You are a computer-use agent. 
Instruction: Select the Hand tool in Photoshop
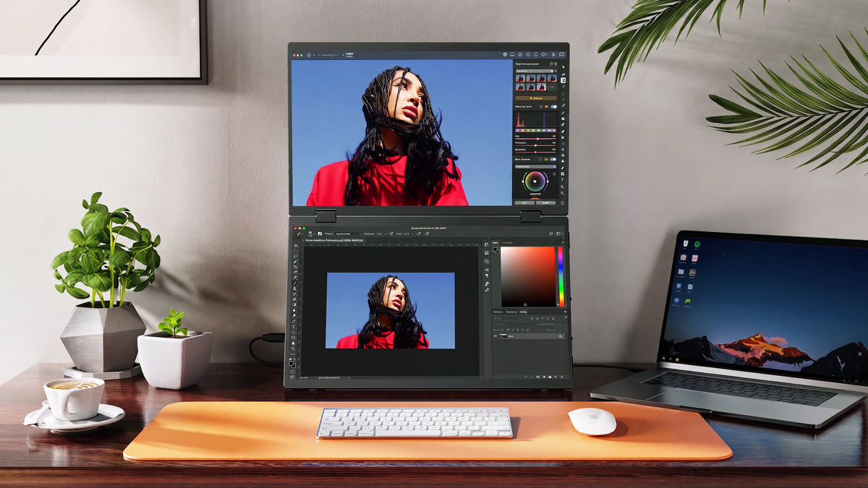pos(293,343)
